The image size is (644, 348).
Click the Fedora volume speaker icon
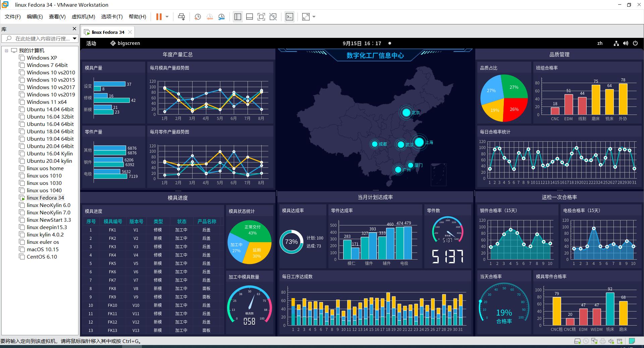tap(626, 43)
